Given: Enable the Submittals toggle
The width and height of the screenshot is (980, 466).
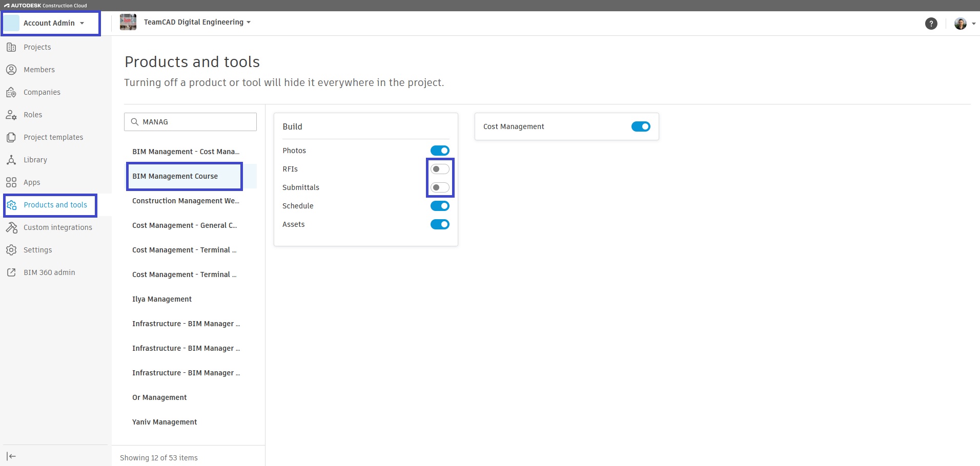Looking at the screenshot, I should [x=440, y=187].
